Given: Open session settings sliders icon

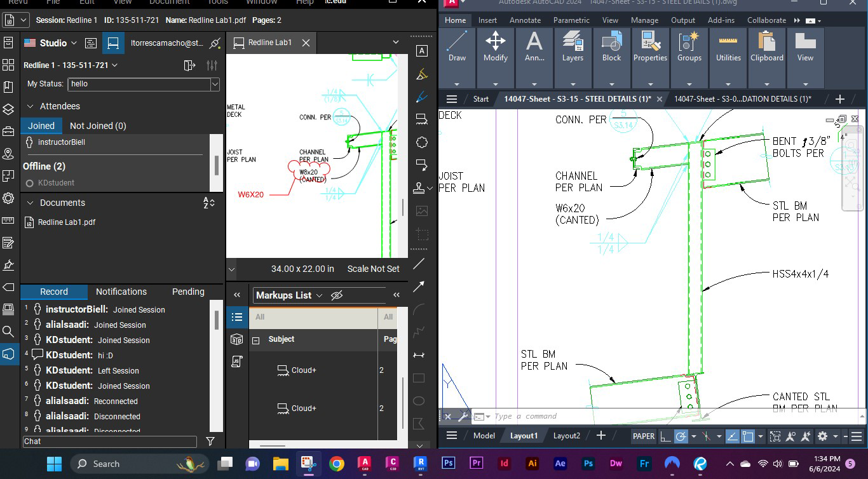Looking at the screenshot, I should 212,65.
